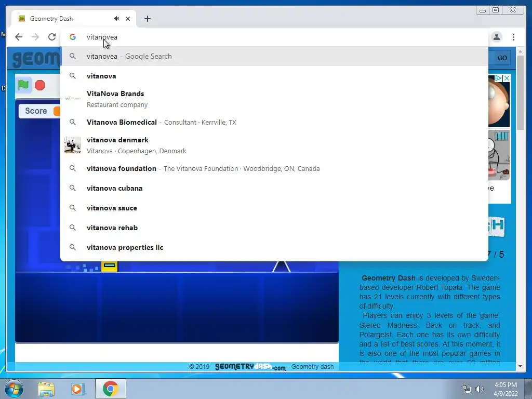Click the vertical scrollbar thumb

520,92
